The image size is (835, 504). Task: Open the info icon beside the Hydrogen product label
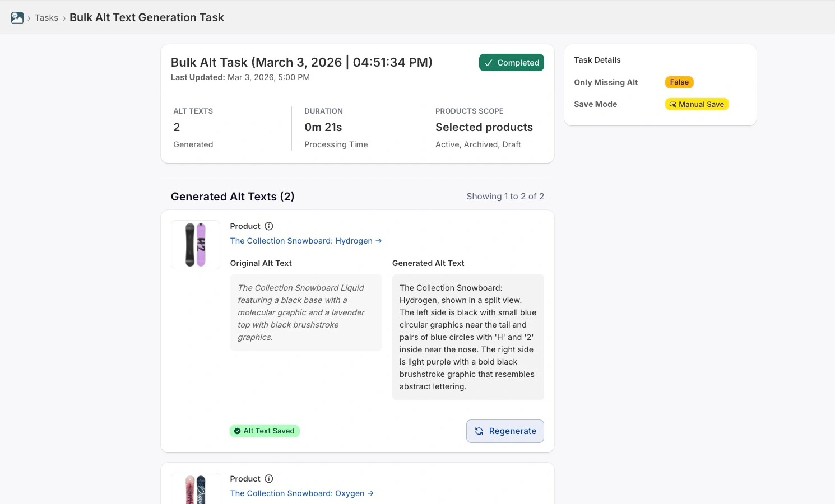pos(269,226)
